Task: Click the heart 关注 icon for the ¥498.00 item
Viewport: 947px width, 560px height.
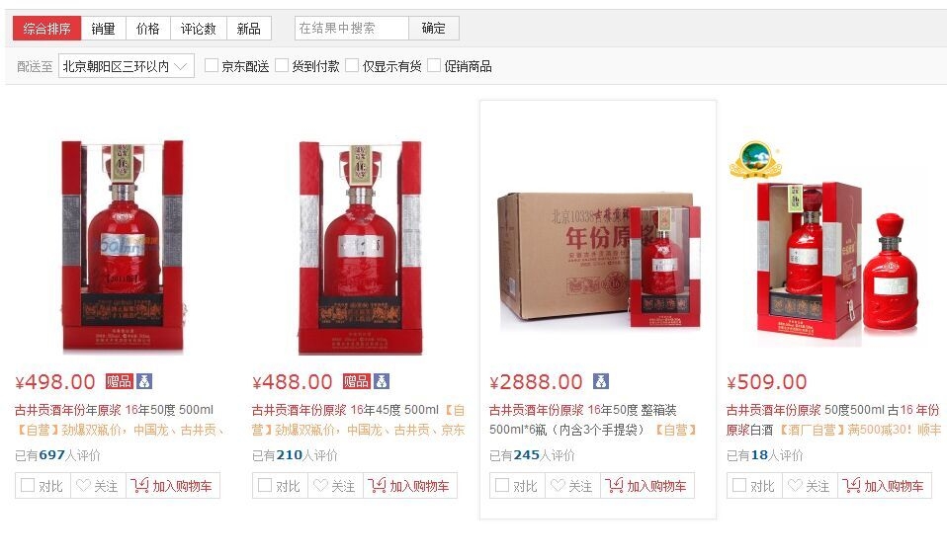Action: (83, 485)
